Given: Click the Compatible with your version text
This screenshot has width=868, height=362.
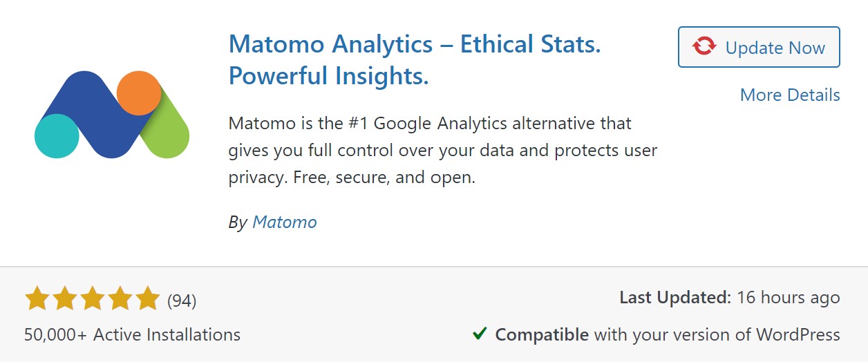Looking at the screenshot, I should 668,335.
